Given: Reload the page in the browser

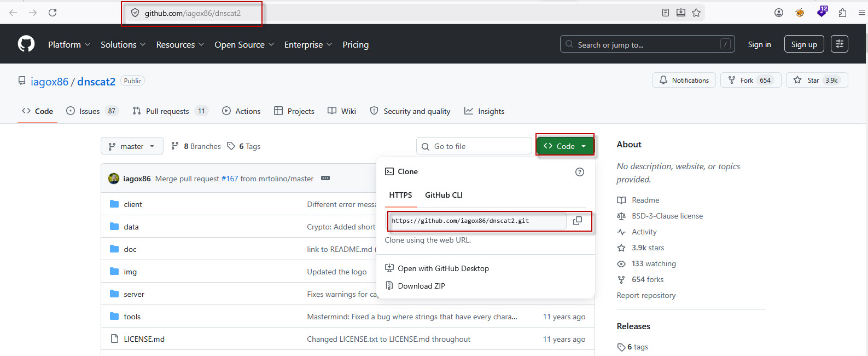Looking at the screenshot, I should (53, 13).
